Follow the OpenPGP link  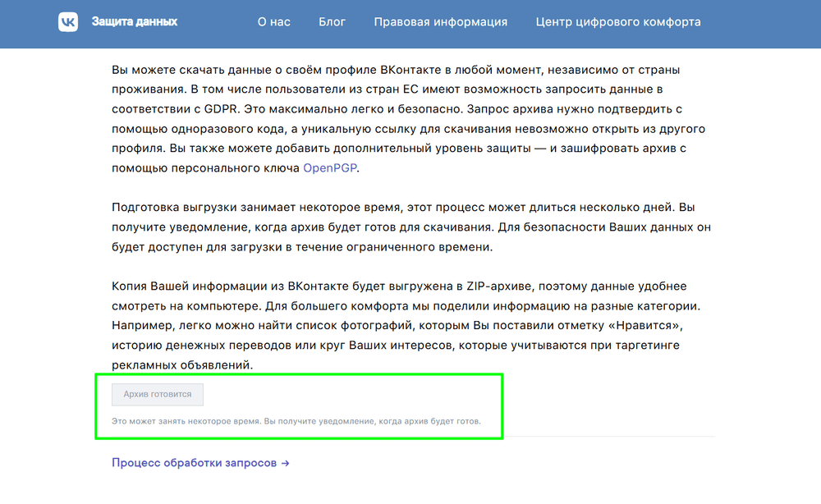(x=330, y=168)
